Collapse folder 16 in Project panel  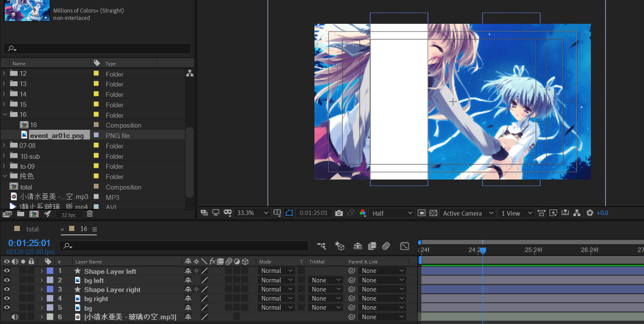coord(4,115)
